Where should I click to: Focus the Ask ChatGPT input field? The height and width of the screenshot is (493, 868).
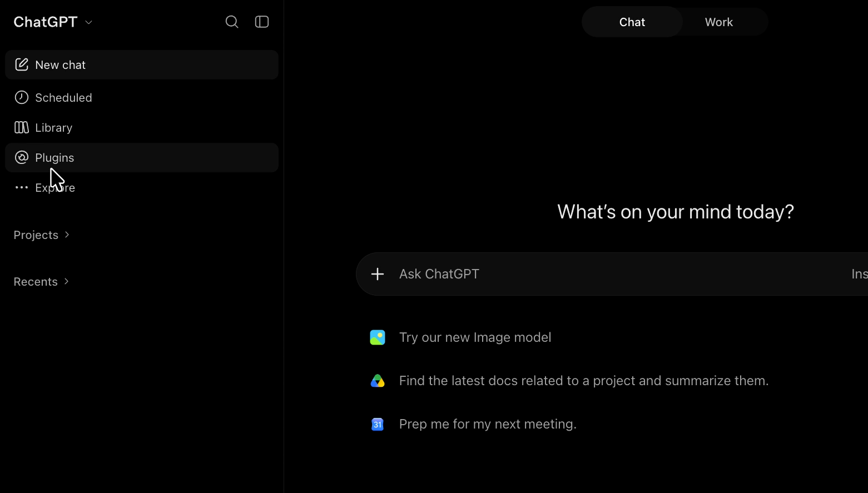[612, 274]
